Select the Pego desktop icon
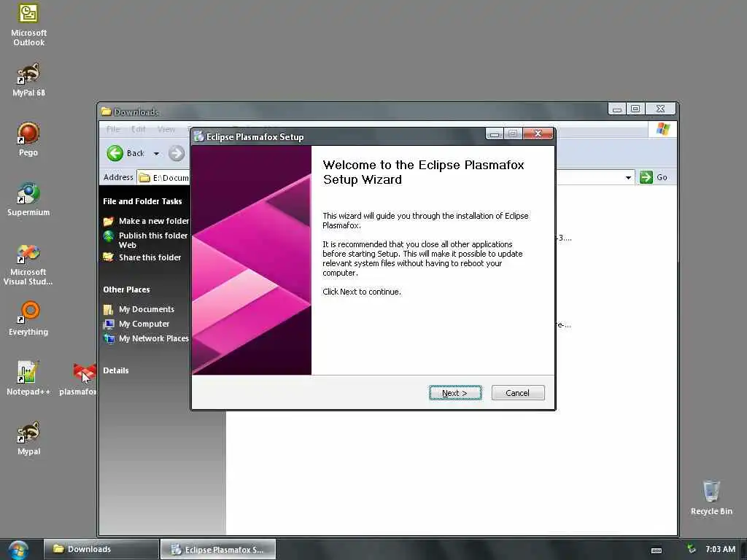The height and width of the screenshot is (560, 747). point(28,139)
